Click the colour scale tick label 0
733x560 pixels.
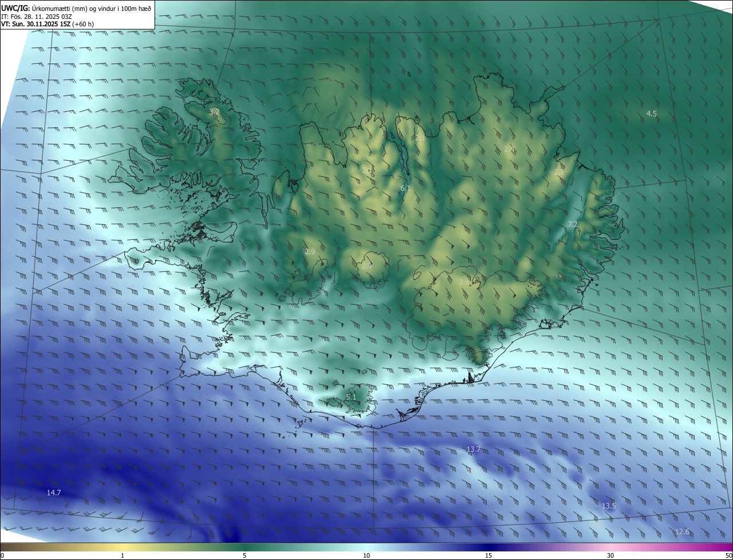pos(2,555)
